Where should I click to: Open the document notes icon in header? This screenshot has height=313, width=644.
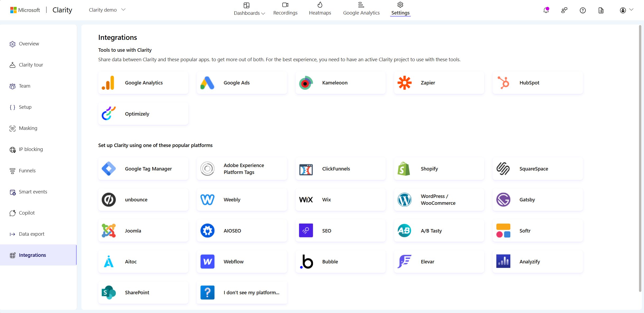tap(601, 10)
